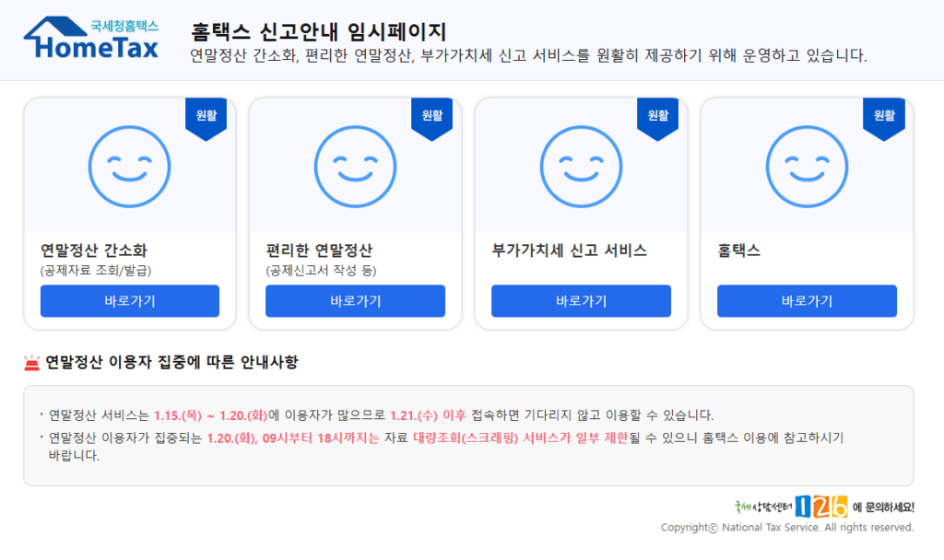Select the 편리한 연말정산 card title
Screen dimensions: 944x560
pos(319,251)
